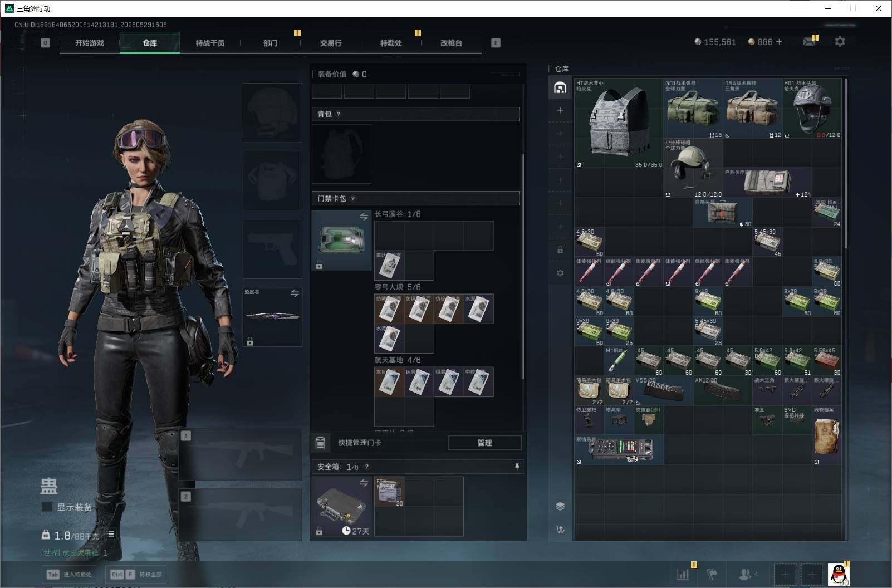
Task: Open the 安全箱 help question mark
Action: pos(366,467)
